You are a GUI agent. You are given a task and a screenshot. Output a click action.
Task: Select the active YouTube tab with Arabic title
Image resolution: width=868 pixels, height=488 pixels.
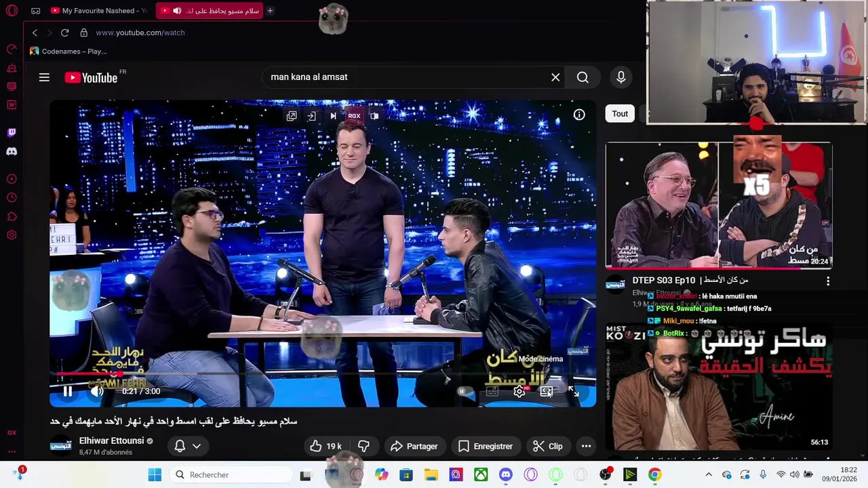(210, 11)
